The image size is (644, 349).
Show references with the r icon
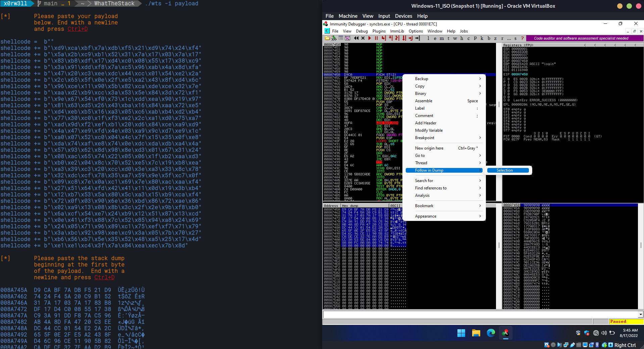pyautogui.click(x=502, y=38)
